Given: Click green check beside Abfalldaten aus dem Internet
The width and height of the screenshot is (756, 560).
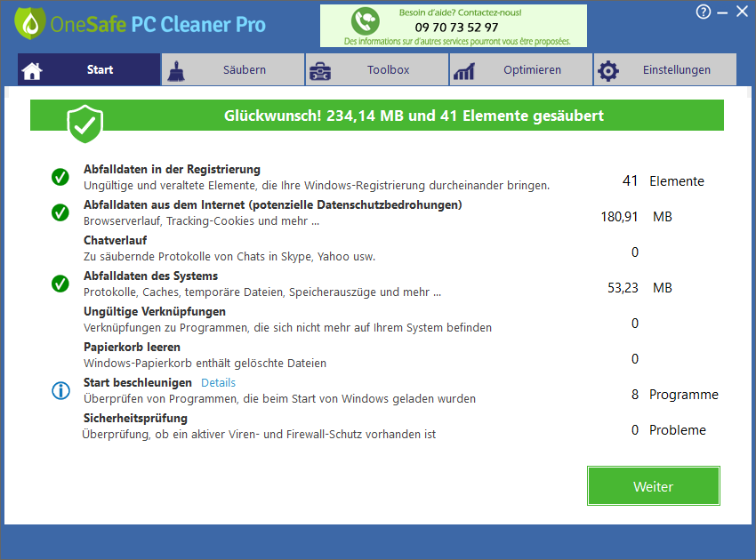Looking at the screenshot, I should [x=60, y=212].
